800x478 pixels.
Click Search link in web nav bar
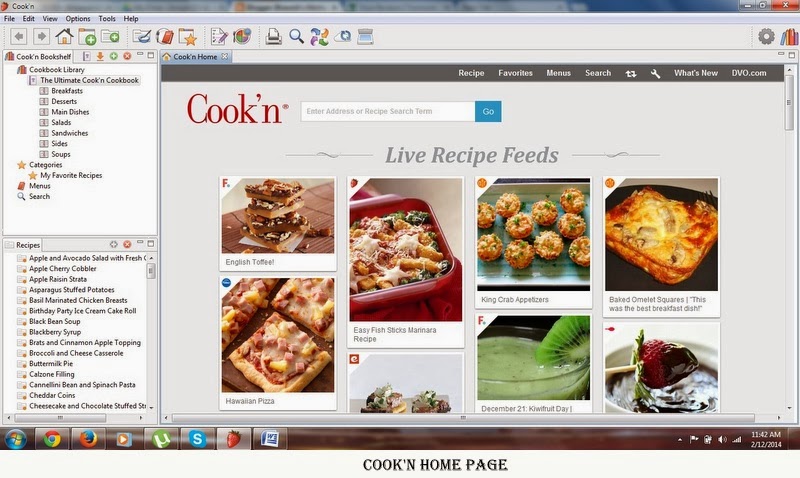tap(598, 73)
